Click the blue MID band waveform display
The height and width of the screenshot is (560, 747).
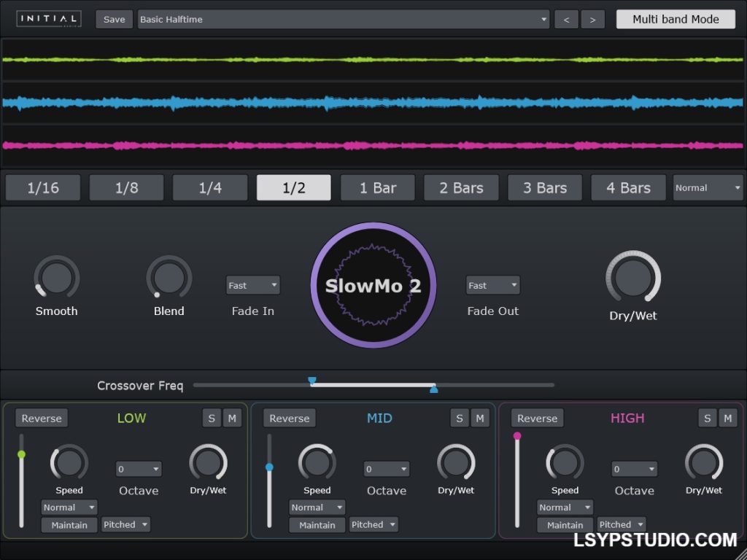click(x=373, y=103)
